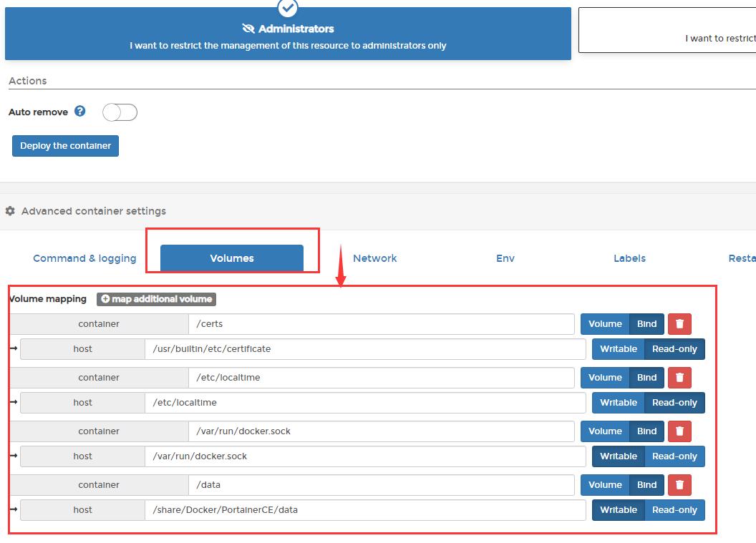Set /certs mapping to Read-only
Image resolution: width=756 pixels, height=543 pixels.
click(674, 349)
